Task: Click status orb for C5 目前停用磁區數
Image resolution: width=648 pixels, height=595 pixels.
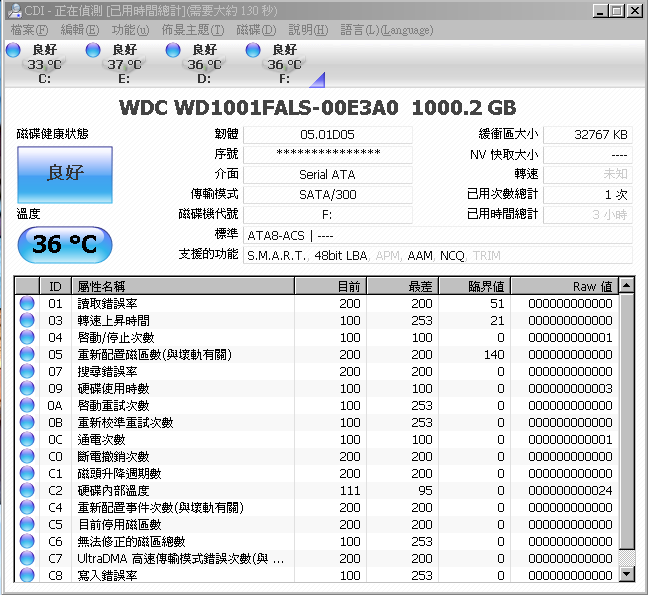Action: [27, 524]
